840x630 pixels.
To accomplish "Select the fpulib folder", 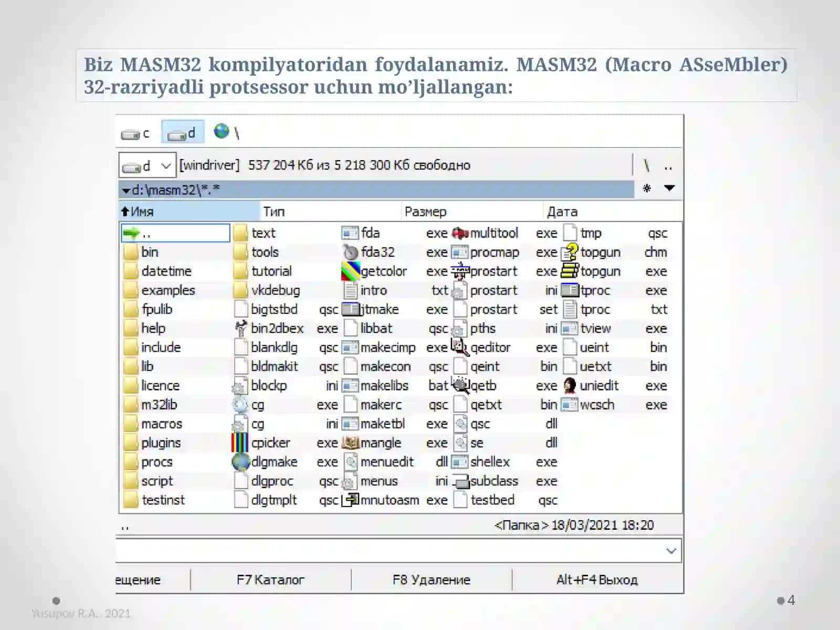I will [x=149, y=309].
